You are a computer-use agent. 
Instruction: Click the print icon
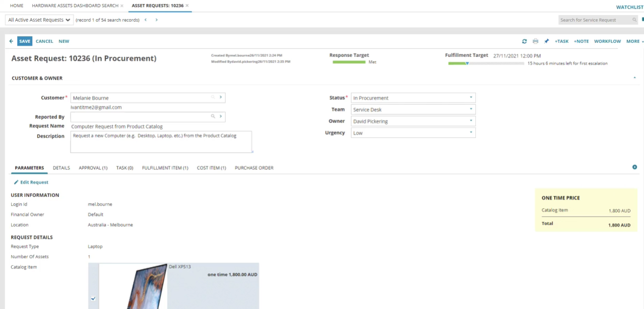535,41
